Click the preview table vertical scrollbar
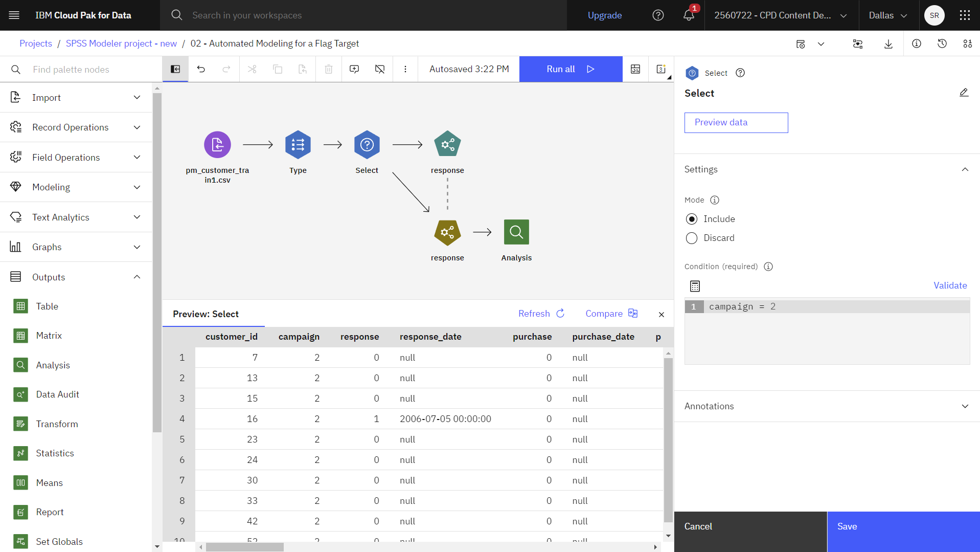The height and width of the screenshot is (552, 980). click(668, 440)
